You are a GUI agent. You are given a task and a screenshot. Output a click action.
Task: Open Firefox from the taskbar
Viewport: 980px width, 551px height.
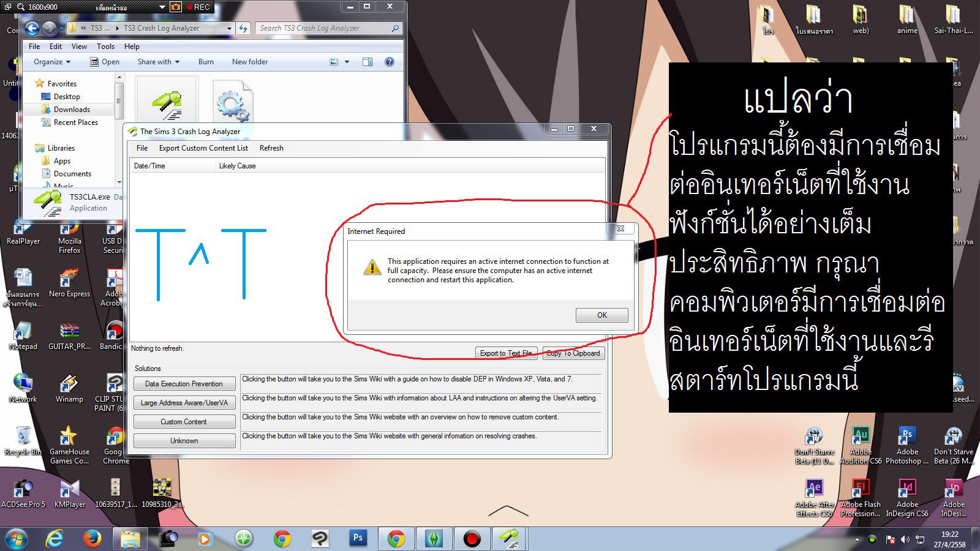pos(92,539)
